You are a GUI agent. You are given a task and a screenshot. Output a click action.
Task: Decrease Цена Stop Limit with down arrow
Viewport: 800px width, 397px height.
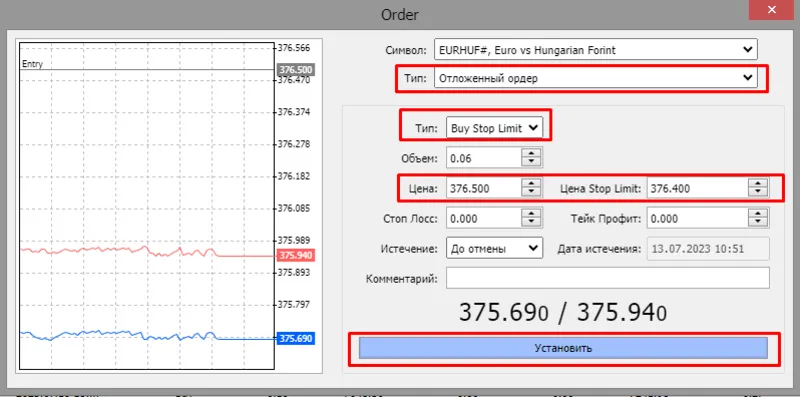[x=758, y=193]
